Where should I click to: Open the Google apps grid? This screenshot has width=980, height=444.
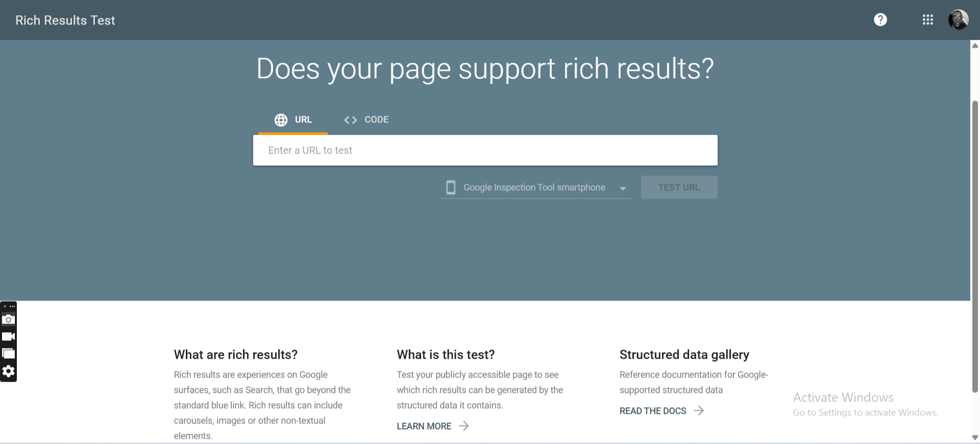click(x=927, y=20)
